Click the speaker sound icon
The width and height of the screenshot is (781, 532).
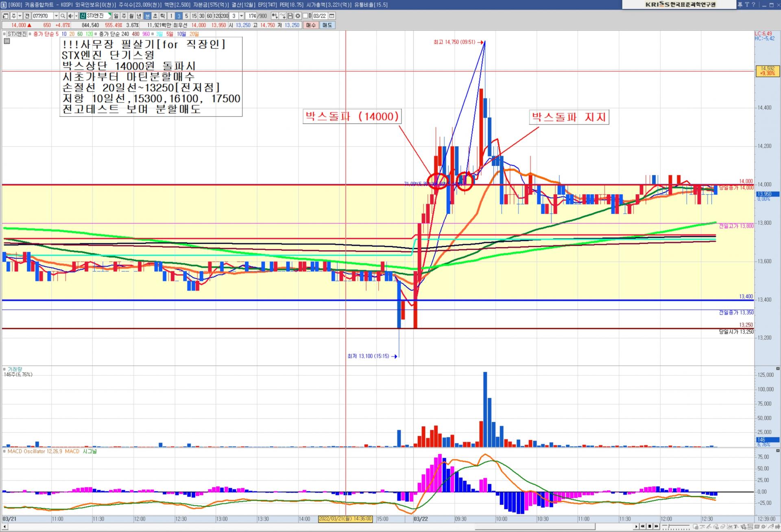point(70,16)
